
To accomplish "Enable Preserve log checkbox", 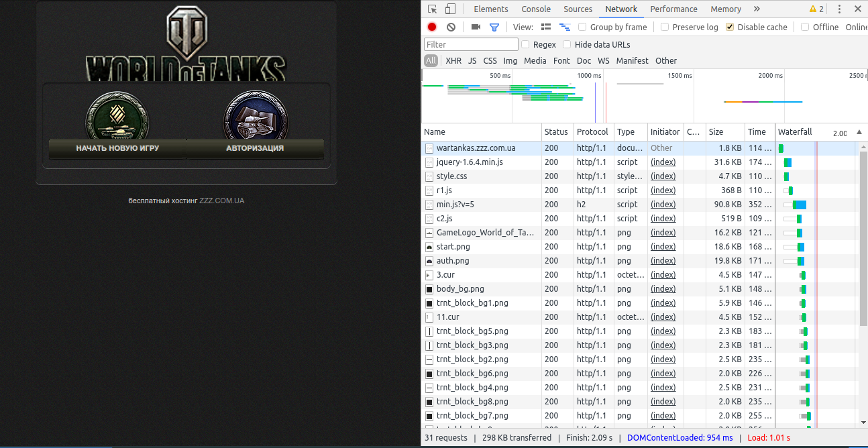I will pos(665,27).
